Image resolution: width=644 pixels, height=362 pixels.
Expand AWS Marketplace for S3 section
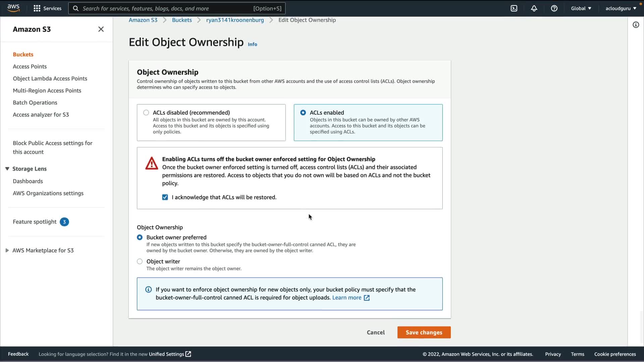(7, 250)
